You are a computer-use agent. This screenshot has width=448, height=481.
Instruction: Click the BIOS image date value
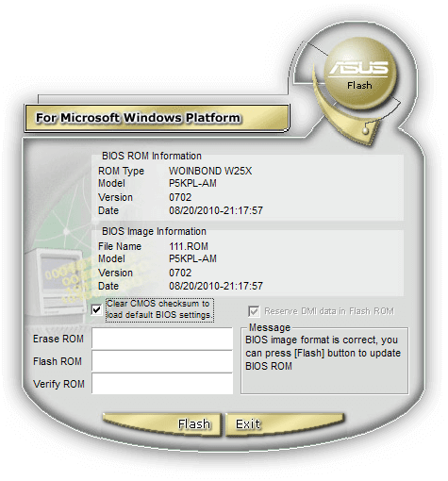pos(216,286)
